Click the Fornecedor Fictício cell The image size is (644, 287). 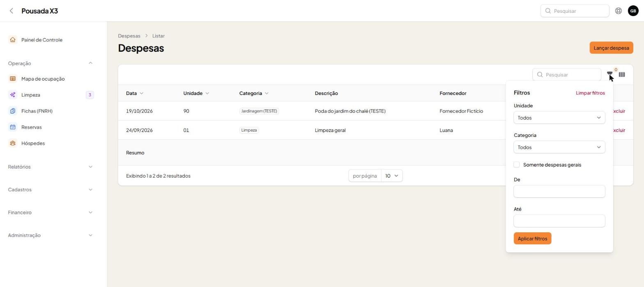coord(461,111)
